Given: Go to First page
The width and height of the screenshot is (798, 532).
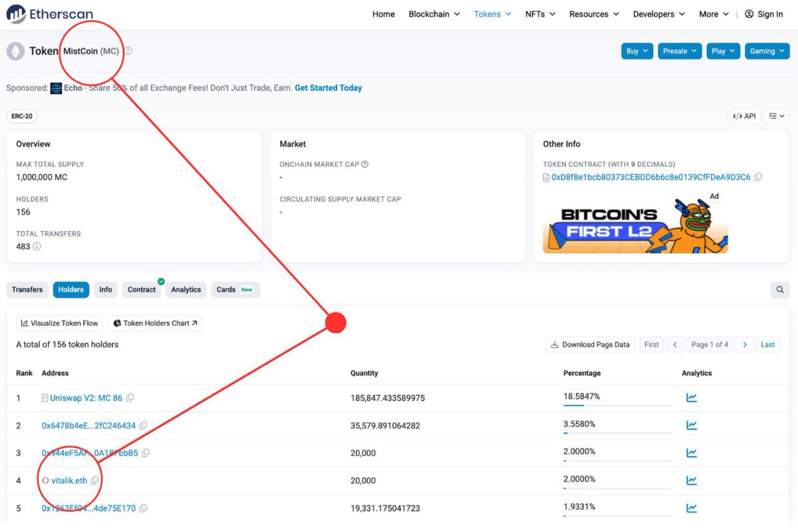Looking at the screenshot, I should [652, 344].
